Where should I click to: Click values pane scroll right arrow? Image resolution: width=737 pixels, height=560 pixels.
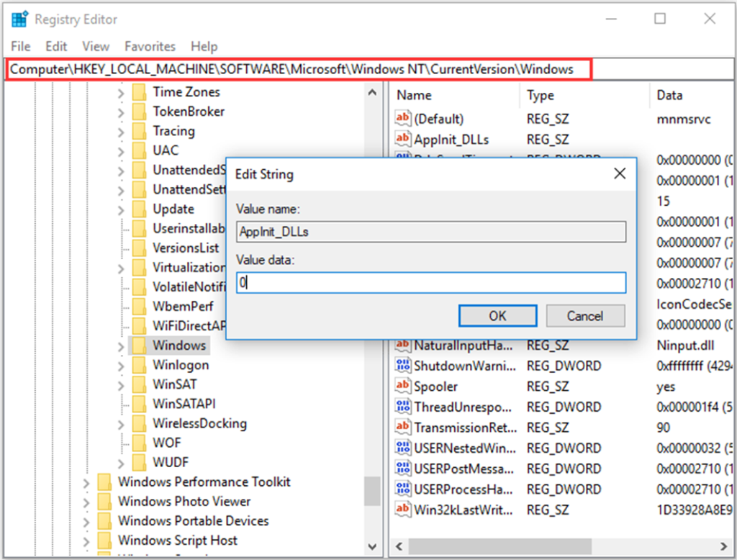724,546
